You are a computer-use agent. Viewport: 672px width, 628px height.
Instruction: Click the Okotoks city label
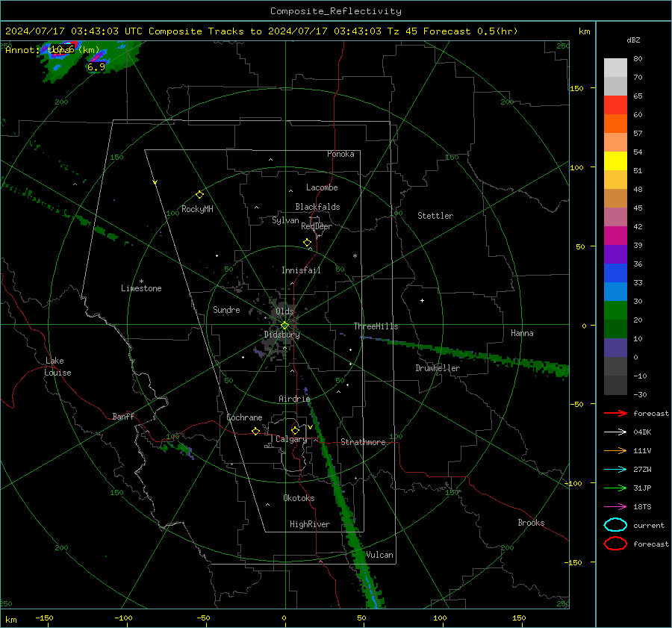click(299, 498)
